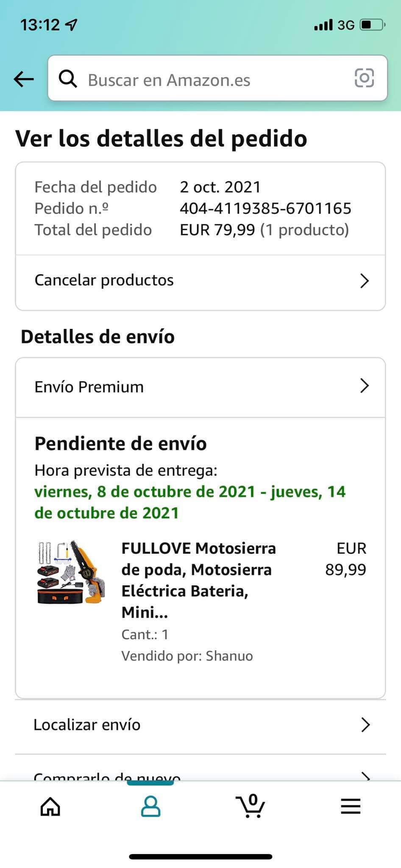Focus the Buscar en Amazon.es field
The width and height of the screenshot is (401, 868).
point(212,80)
